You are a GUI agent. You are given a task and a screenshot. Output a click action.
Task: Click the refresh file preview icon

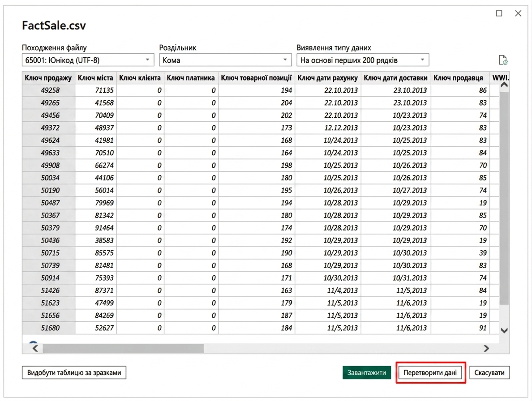[x=503, y=60]
